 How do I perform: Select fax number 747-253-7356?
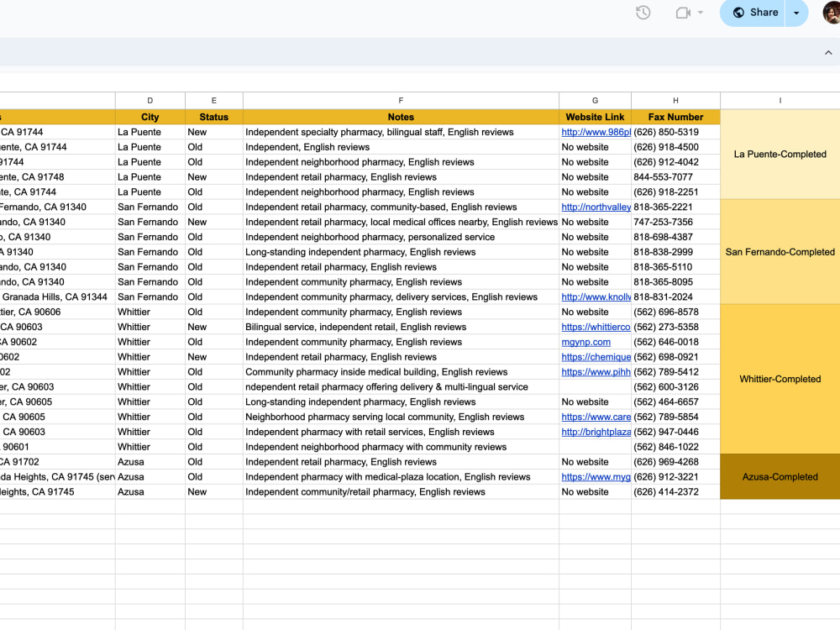click(x=675, y=222)
